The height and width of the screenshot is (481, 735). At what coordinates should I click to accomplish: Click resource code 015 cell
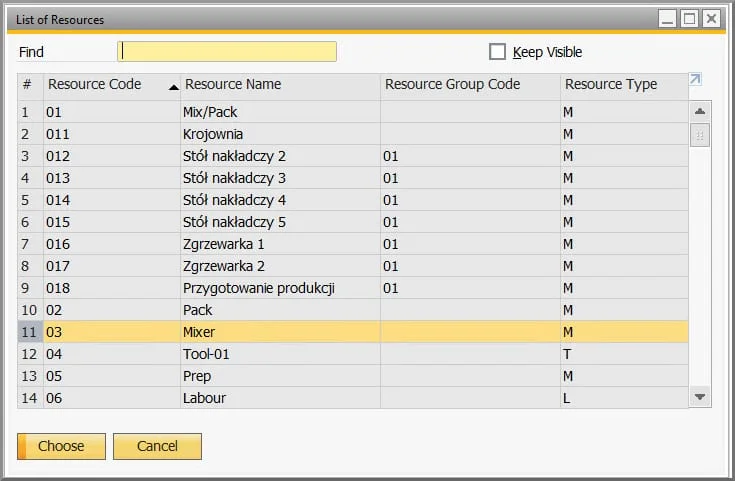click(112, 222)
